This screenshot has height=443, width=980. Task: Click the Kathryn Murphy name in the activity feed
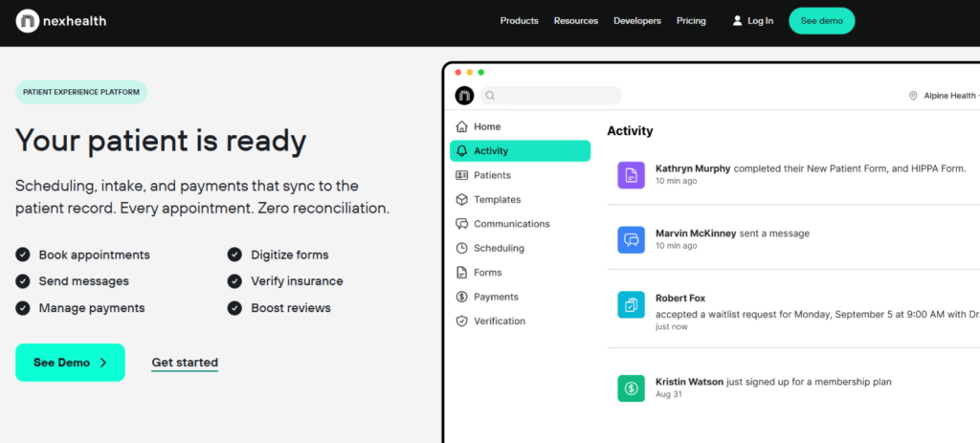(x=693, y=168)
